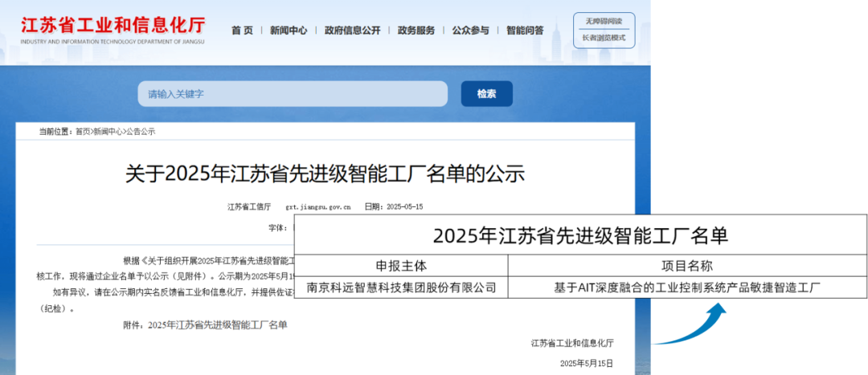Open the attachment 附件：2025年江苏省先进级智能工厂名单
Viewport: 868px width, 375px height.
tap(206, 325)
